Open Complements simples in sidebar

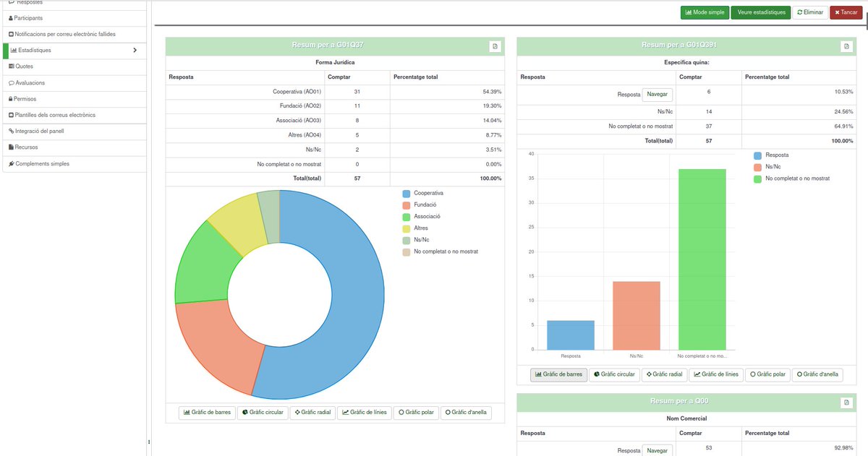pos(75,164)
